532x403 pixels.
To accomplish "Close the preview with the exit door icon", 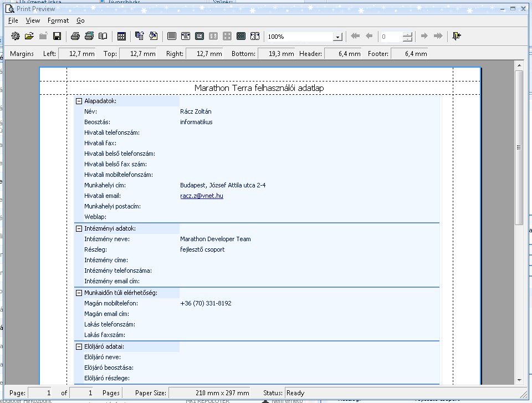I will click(457, 36).
